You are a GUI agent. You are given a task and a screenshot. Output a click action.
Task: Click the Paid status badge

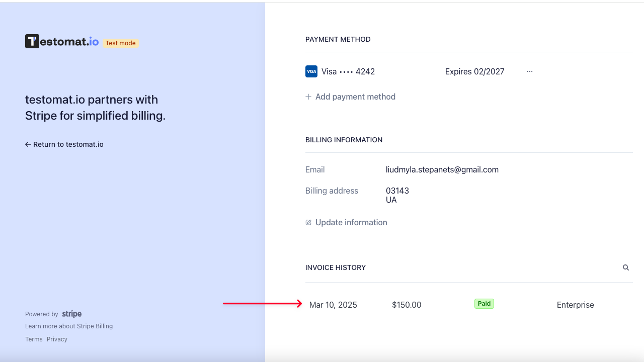pos(484,304)
